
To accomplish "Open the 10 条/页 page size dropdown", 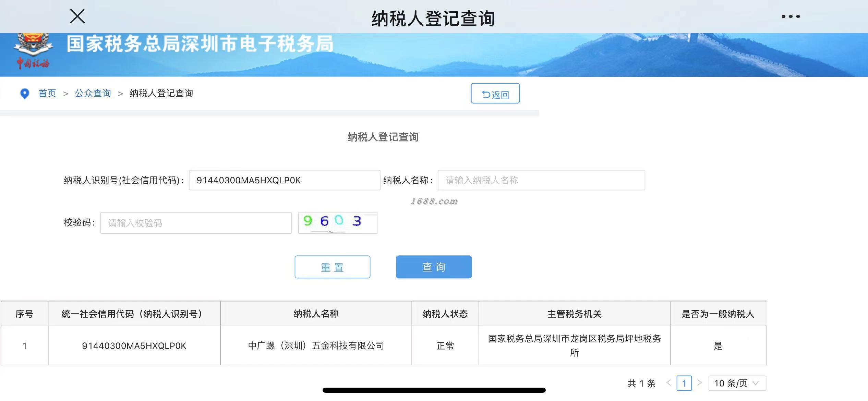I will (x=737, y=383).
